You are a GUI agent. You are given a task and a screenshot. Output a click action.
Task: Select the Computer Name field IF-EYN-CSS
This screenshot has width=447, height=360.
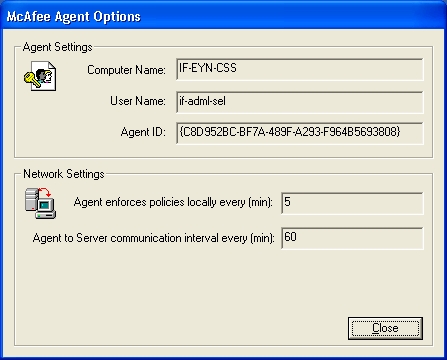click(300, 69)
